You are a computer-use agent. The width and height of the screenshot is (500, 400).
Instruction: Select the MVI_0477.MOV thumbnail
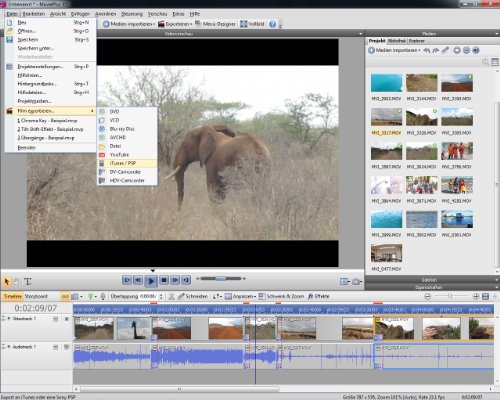(x=387, y=253)
